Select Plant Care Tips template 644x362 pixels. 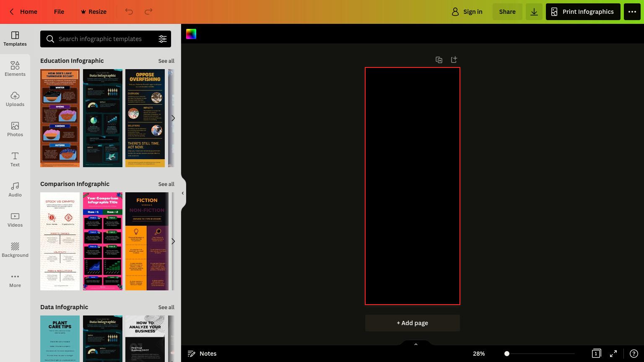click(60, 339)
